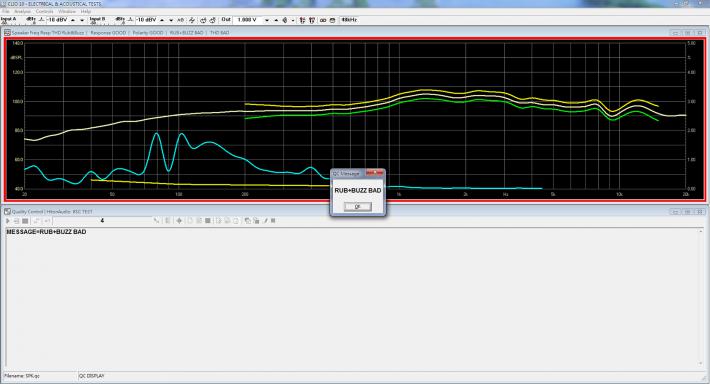Click the QC toolbar diamond marker icon
The image size is (710, 384).
(x=179, y=221)
